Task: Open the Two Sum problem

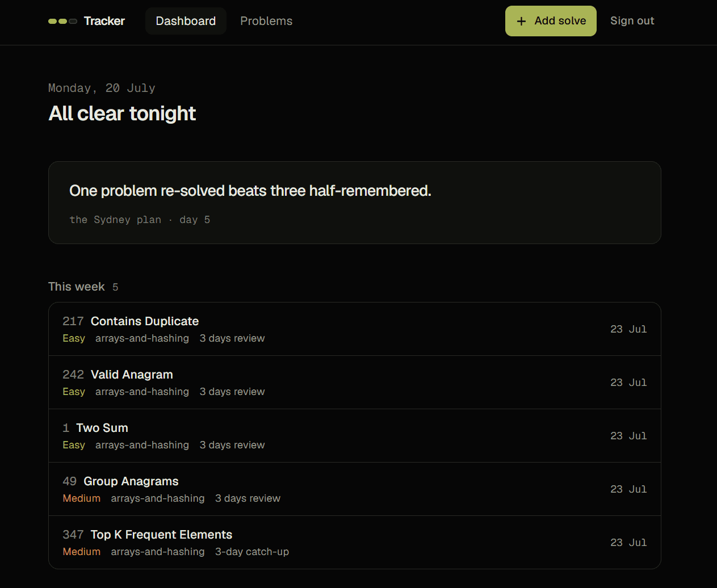Action: click(x=355, y=436)
